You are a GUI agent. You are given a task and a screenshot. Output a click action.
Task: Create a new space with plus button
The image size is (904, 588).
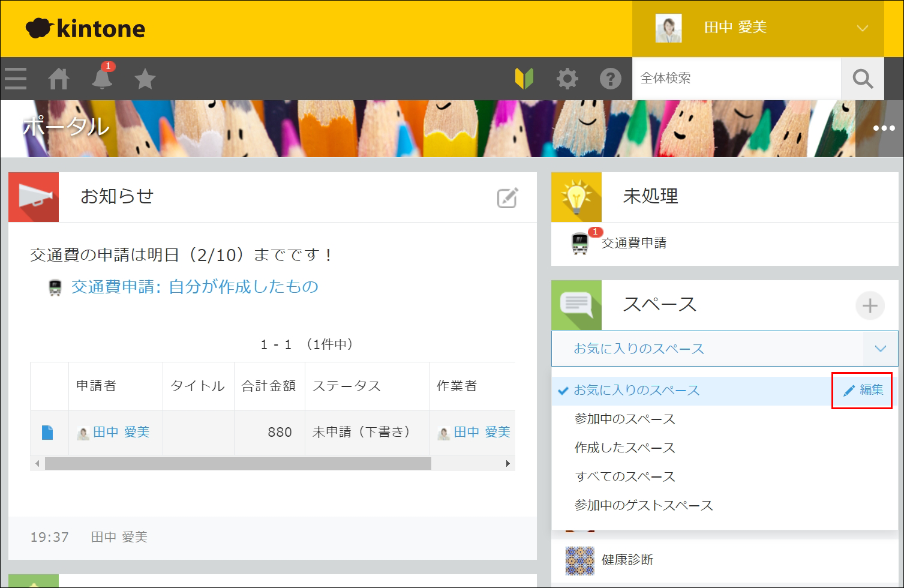pos(869,306)
